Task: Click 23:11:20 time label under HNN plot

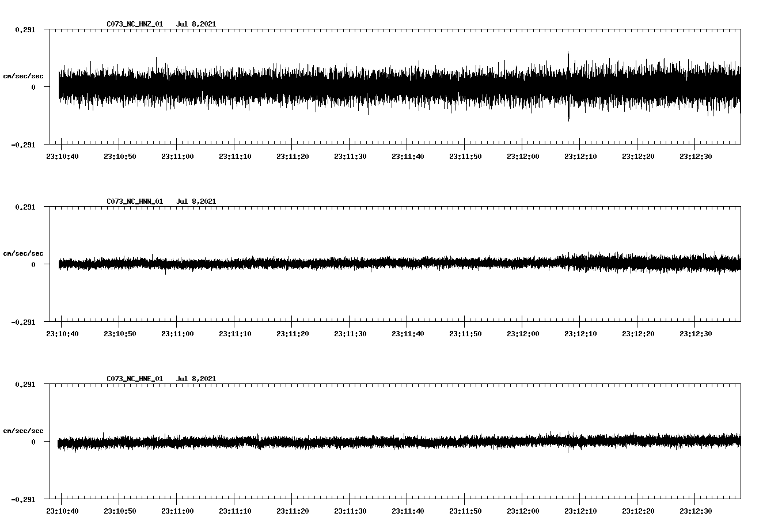Action: (292, 333)
